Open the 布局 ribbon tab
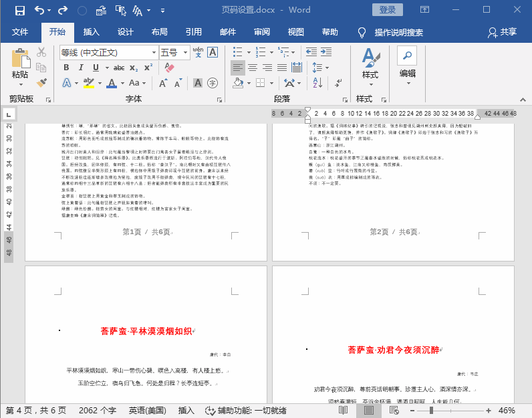The image size is (532, 418). tap(160, 32)
